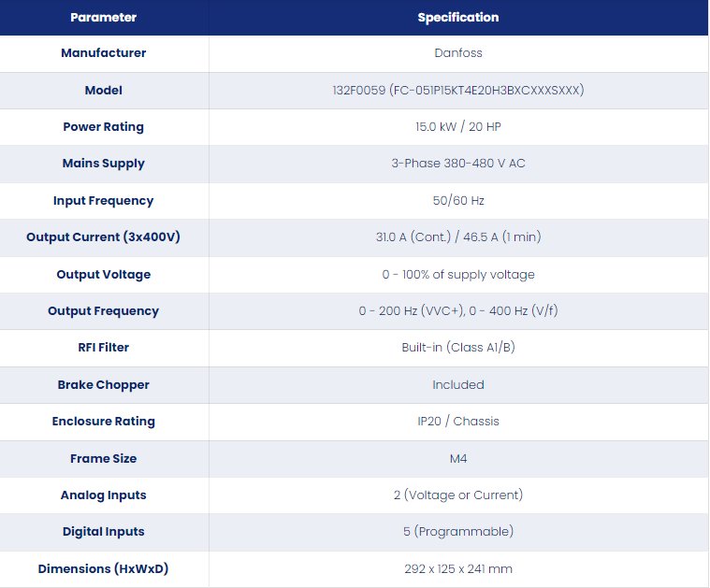Select the 'Output Voltage' label

pos(103,274)
